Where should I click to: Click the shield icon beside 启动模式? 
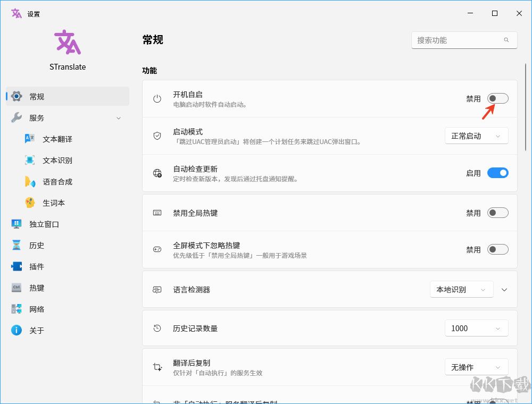[x=157, y=136]
